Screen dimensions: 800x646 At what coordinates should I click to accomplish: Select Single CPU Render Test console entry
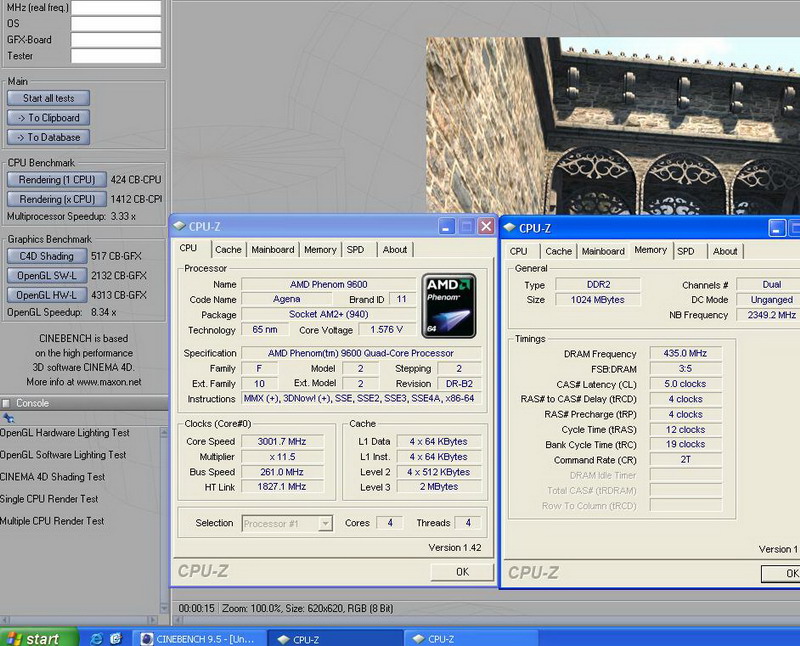tap(49, 499)
